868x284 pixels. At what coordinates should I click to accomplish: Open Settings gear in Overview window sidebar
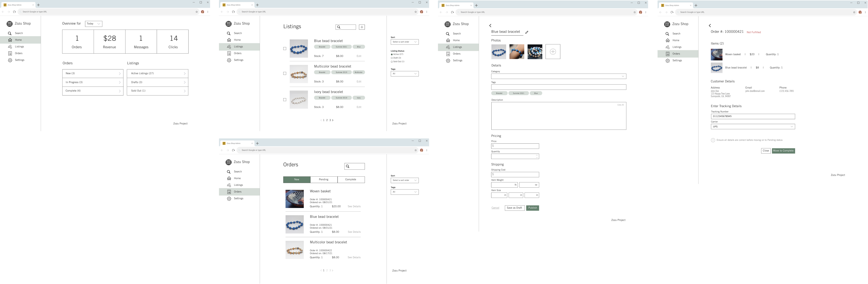tap(10, 60)
